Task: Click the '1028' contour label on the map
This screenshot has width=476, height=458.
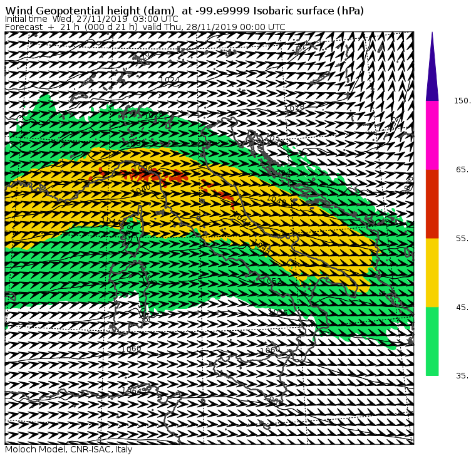Action: (x=295, y=108)
